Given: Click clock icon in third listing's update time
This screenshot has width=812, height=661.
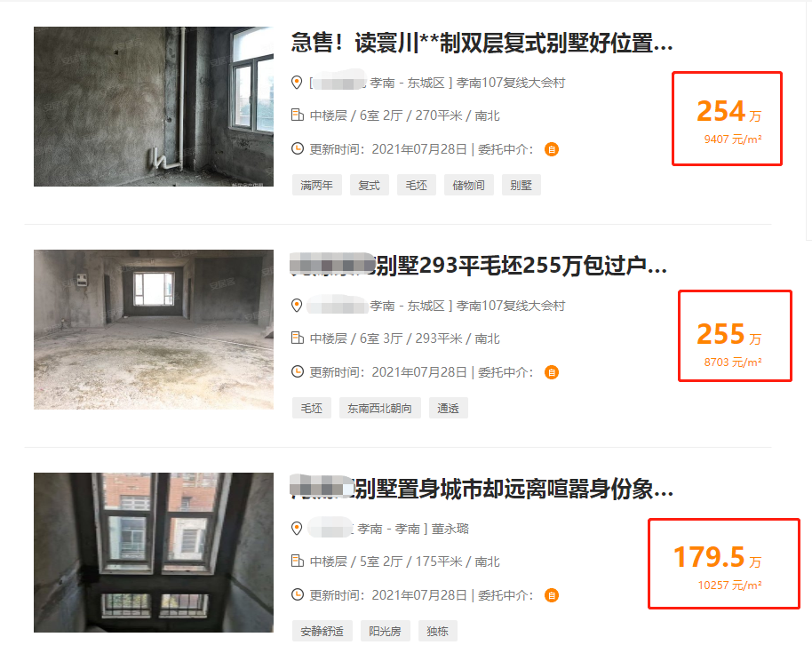Looking at the screenshot, I should pyautogui.click(x=298, y=594).
